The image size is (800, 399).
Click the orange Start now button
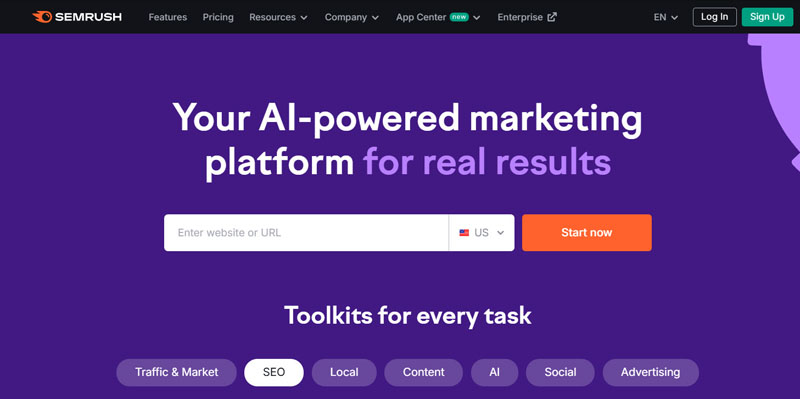tap(587, 233)
